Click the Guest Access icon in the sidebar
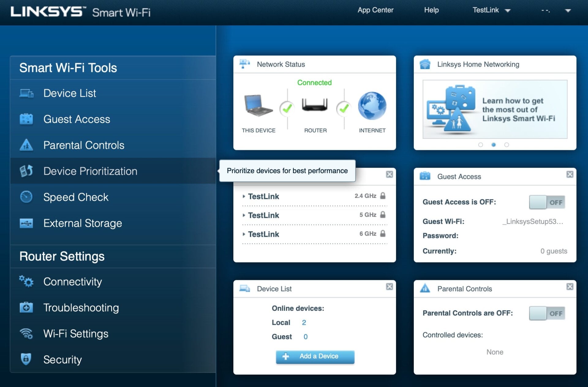Image resolution: width=588 pixels, height=387 pixels. 27,119
